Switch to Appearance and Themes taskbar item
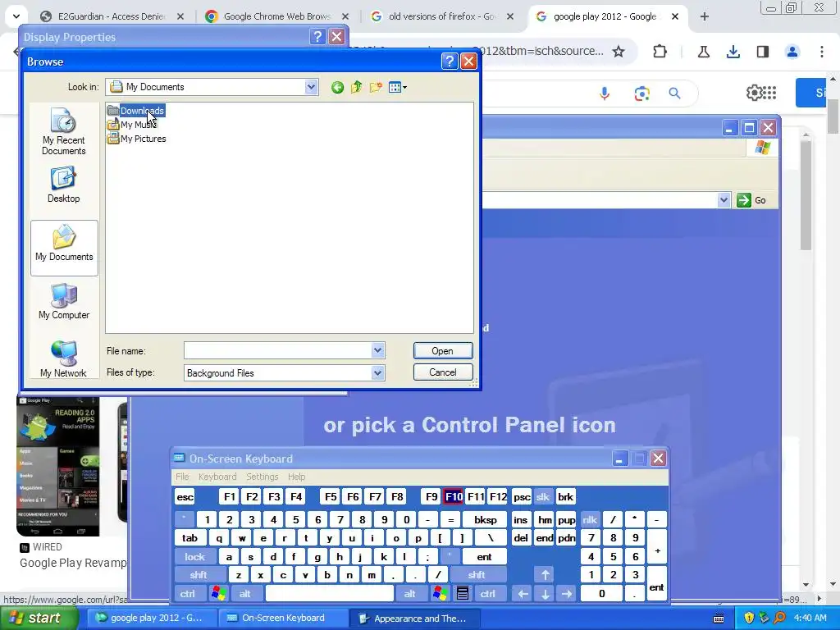840x630 pixels. click(415, 619)
